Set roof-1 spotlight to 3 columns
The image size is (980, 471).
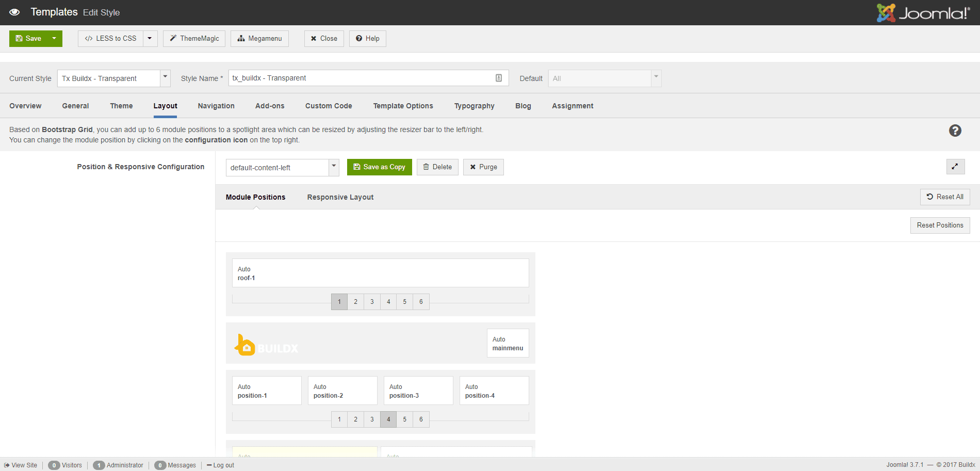coord(372,301)
